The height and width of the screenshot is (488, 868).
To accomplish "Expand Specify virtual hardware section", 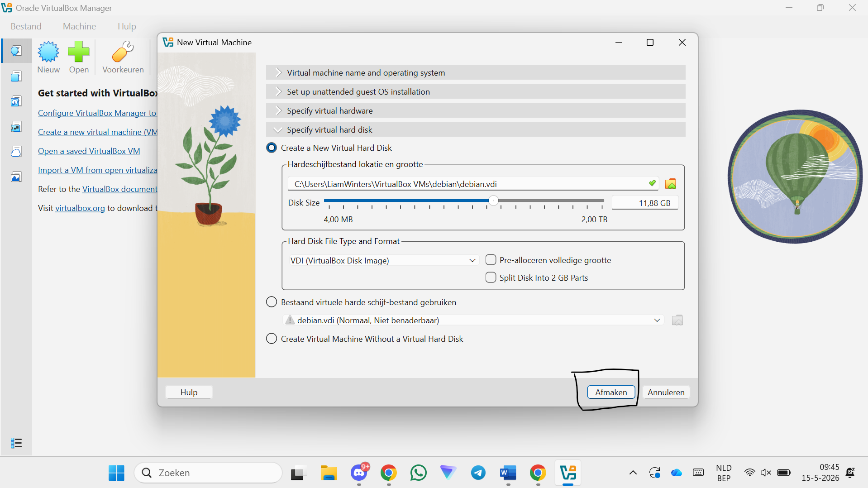I will (x=476, y=110).
